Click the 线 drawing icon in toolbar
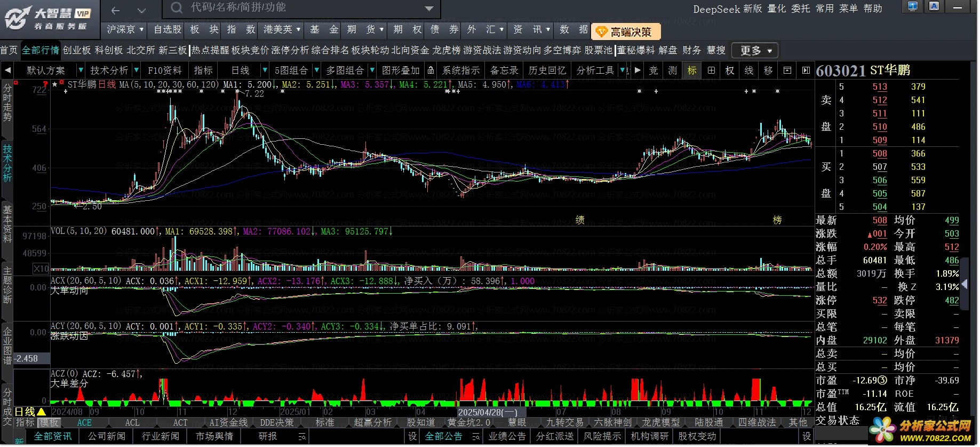This screenshot has height=447, width=980. (x=749, y=70)
